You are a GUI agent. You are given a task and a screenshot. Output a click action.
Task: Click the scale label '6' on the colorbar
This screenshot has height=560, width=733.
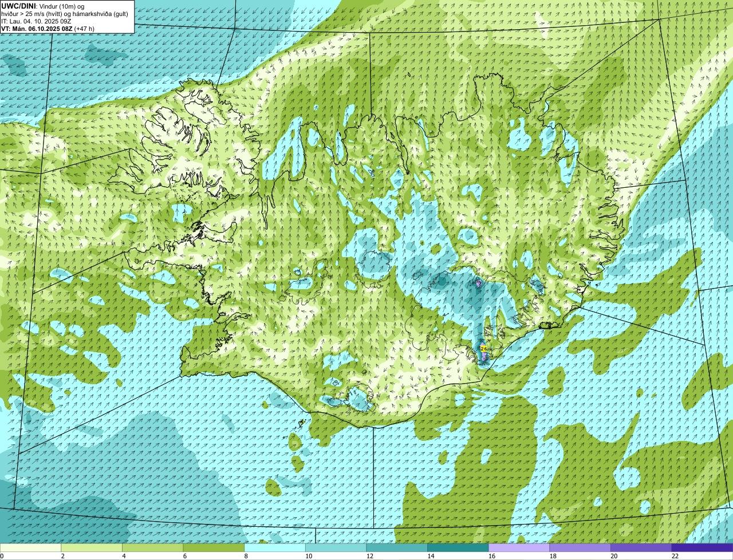coord(185,556)
